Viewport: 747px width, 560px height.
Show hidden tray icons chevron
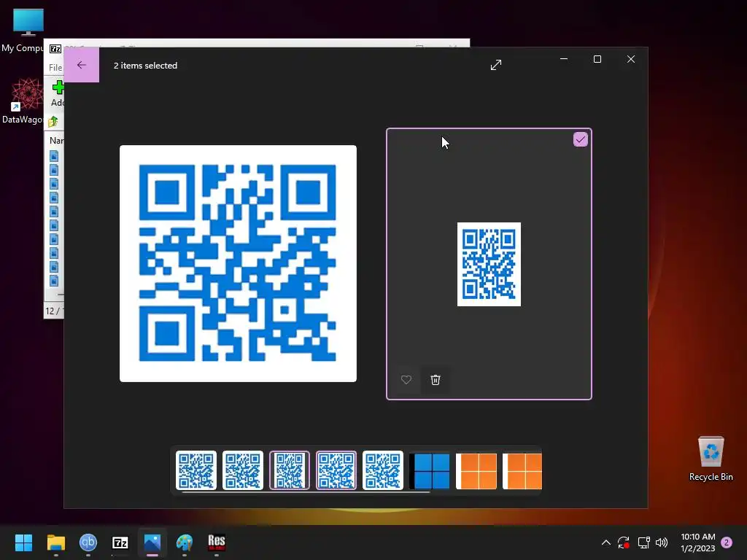(606, 542)
